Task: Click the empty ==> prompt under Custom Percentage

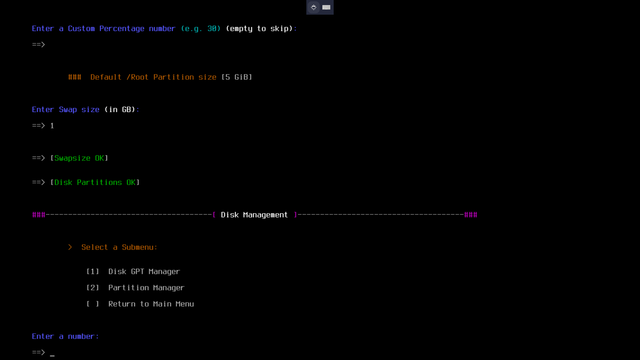Action: tap(39, 44)
